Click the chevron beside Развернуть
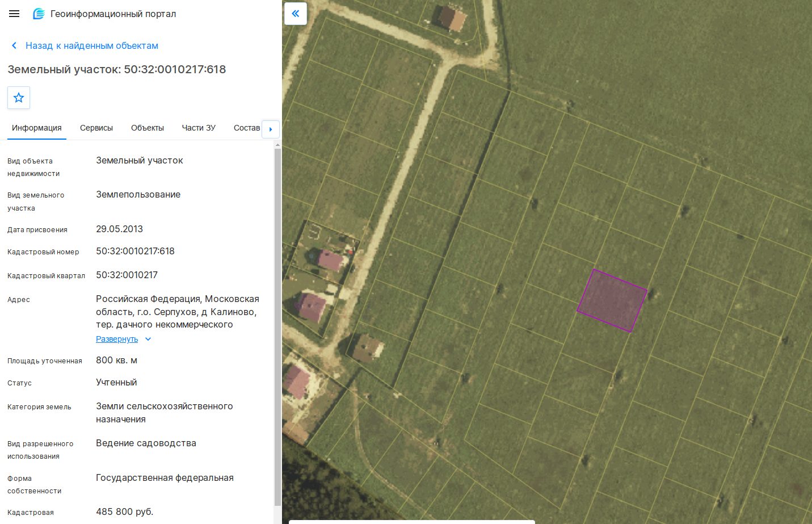Image resolution: width=812 pixels, height=524 pixels. [148, 339]
